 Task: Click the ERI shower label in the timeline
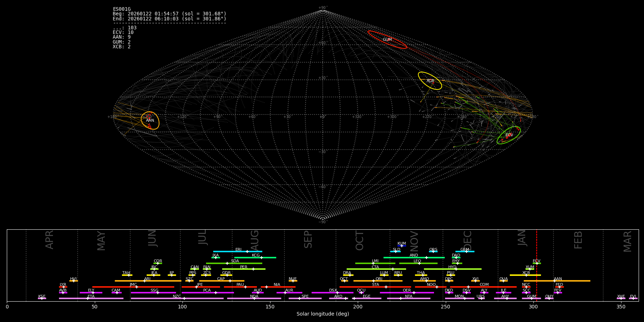238,250
